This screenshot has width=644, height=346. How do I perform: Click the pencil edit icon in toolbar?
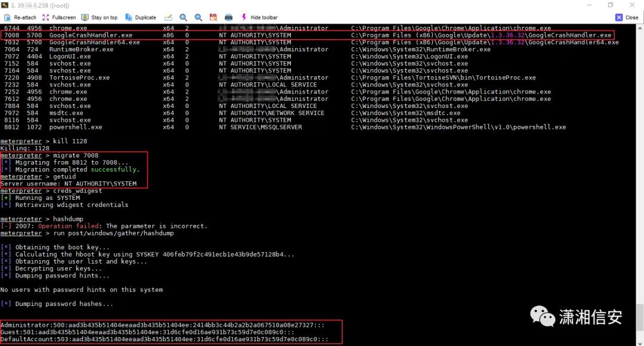(x=168, y=17)
